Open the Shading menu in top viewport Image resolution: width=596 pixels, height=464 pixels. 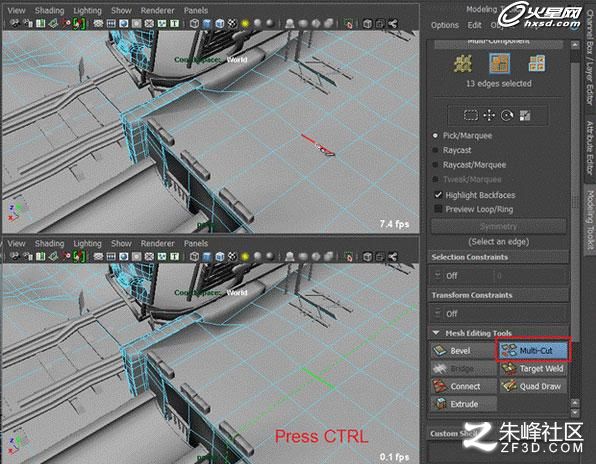(x=49, y=11)
